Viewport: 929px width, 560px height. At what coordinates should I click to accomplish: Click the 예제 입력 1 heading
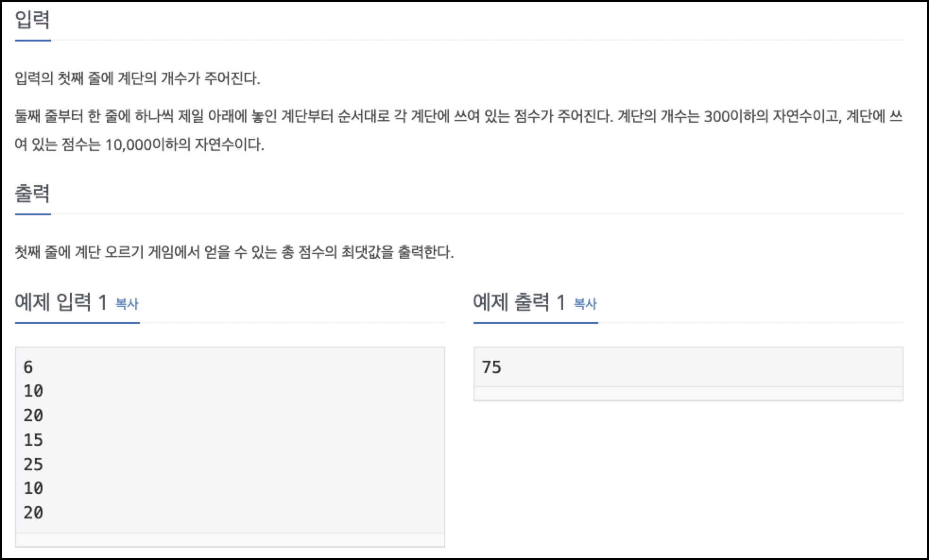point(59,302)
